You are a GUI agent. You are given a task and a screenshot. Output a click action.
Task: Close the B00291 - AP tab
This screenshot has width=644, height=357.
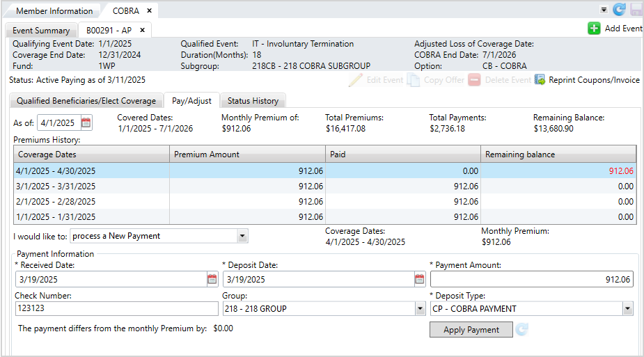[143, 30]
